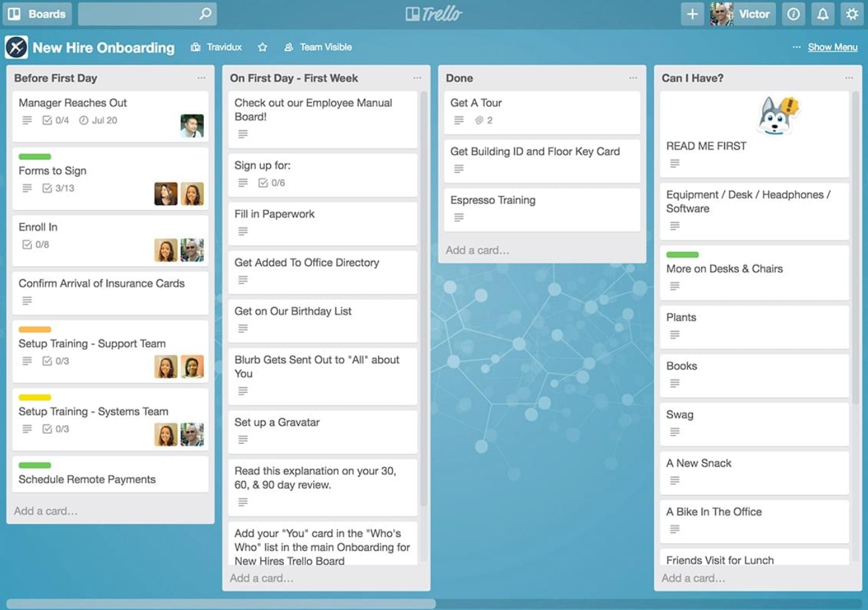Open the Boards menu button
Viewport: 868px width, 610px height.
click(38, 14)
